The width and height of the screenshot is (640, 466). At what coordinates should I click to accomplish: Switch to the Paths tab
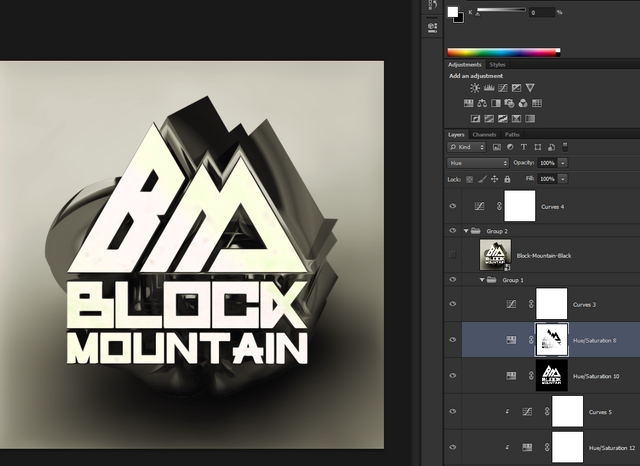click(x=512, y=134)
